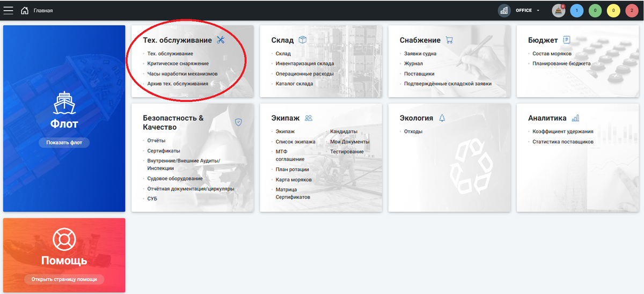Click the Показать флот button

(64, 143)
